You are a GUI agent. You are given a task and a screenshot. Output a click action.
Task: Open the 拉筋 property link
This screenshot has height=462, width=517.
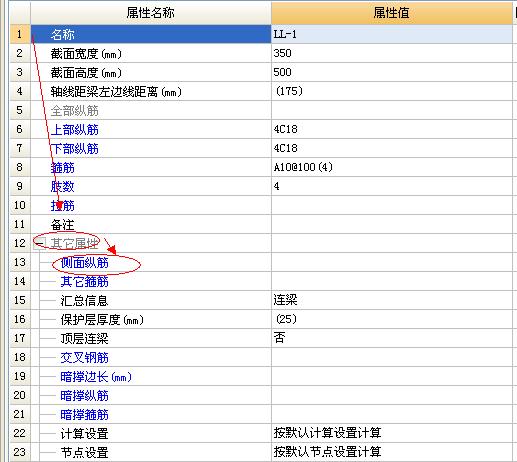tap(63, 206)
